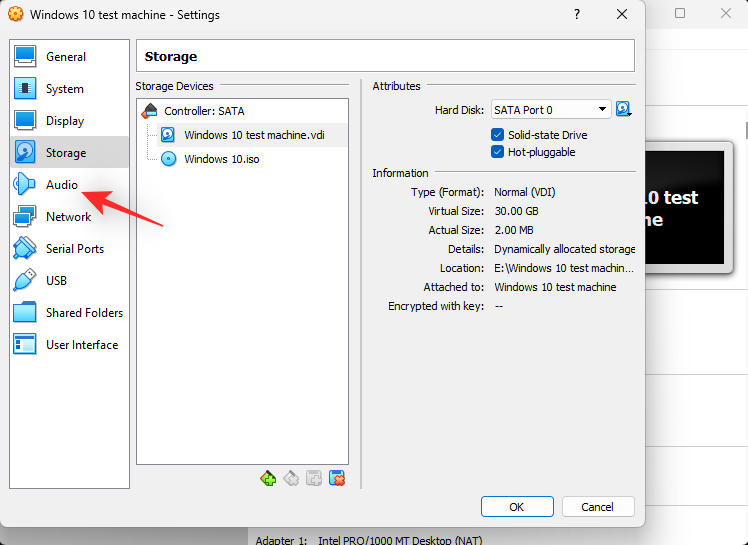Click the Adapter 1 Intel PRO/1000 text in background

pyautogui.click(x=369, y=540)
